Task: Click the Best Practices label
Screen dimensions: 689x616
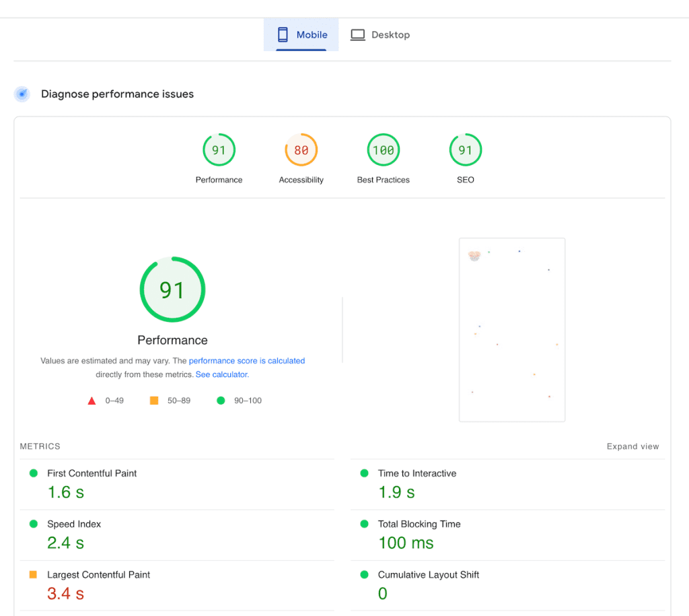Action: 383,180
